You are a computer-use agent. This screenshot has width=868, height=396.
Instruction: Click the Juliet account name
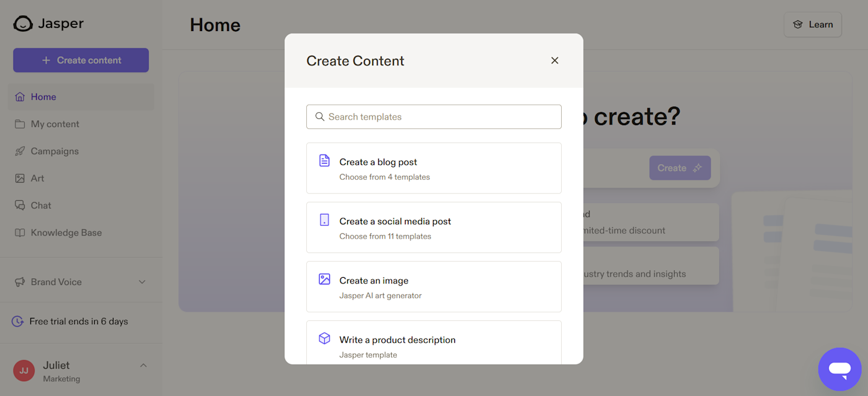(56, 365)
